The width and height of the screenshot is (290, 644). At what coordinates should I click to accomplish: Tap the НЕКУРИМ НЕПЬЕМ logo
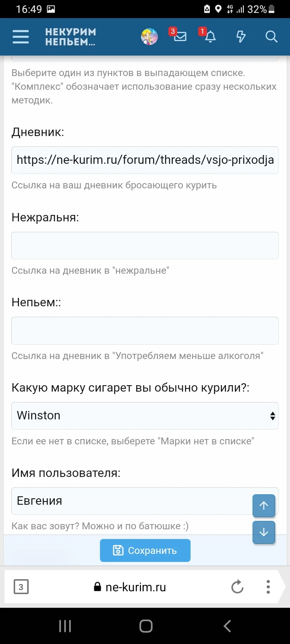pos(70,37)
